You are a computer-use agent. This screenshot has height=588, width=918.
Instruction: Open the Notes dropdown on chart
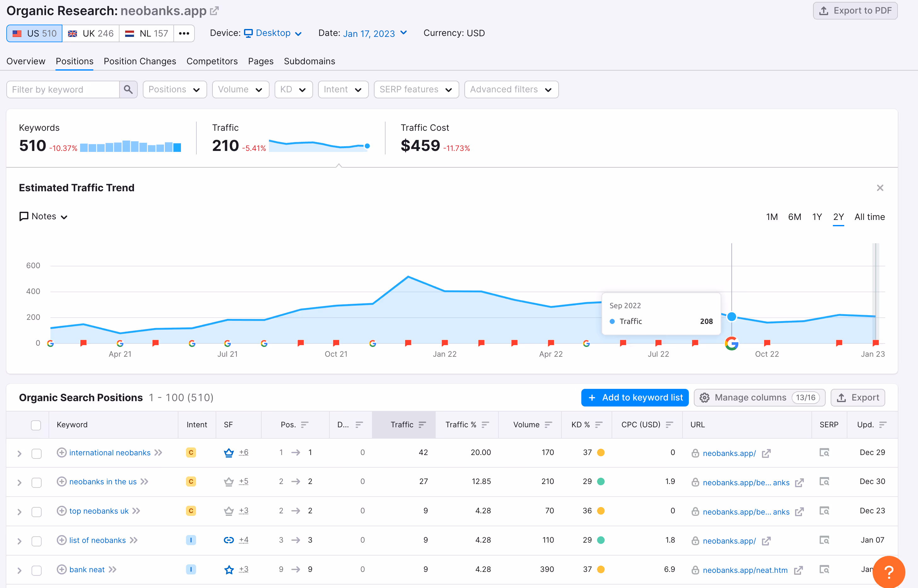click(x=44, y=216)
